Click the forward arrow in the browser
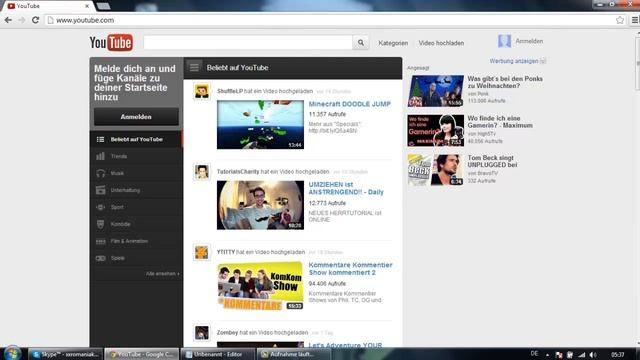 pos(22,20)
